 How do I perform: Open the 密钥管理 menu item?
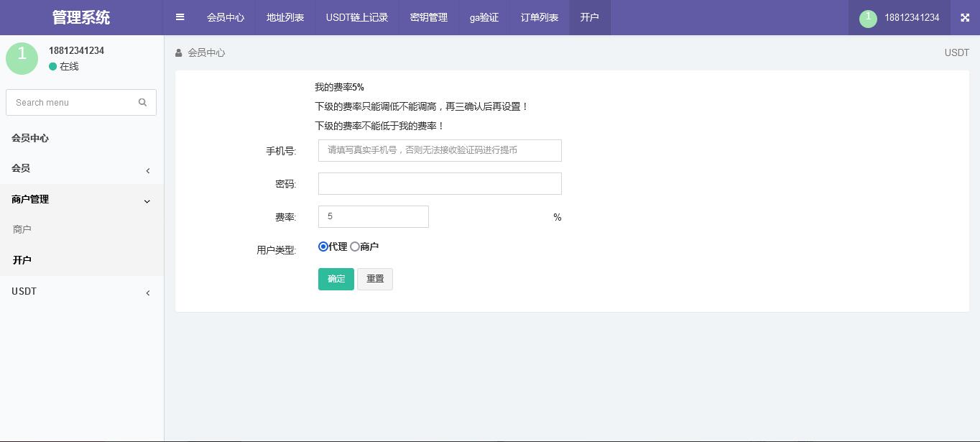tap(428, 17)
